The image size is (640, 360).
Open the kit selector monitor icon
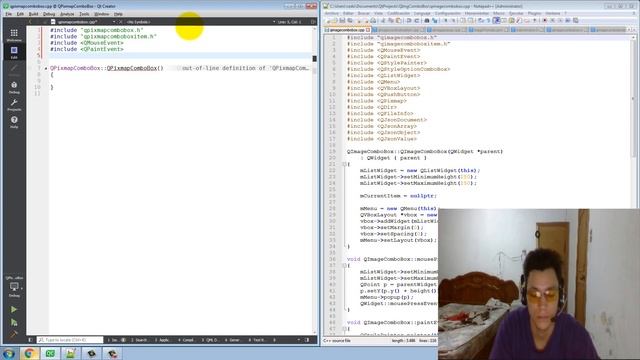coord(14,287)
